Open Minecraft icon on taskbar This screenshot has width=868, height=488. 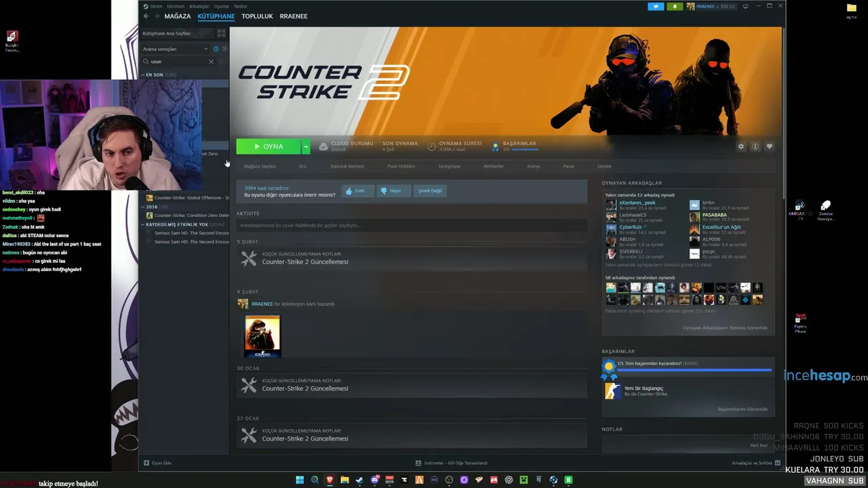[x=524, y=480]
